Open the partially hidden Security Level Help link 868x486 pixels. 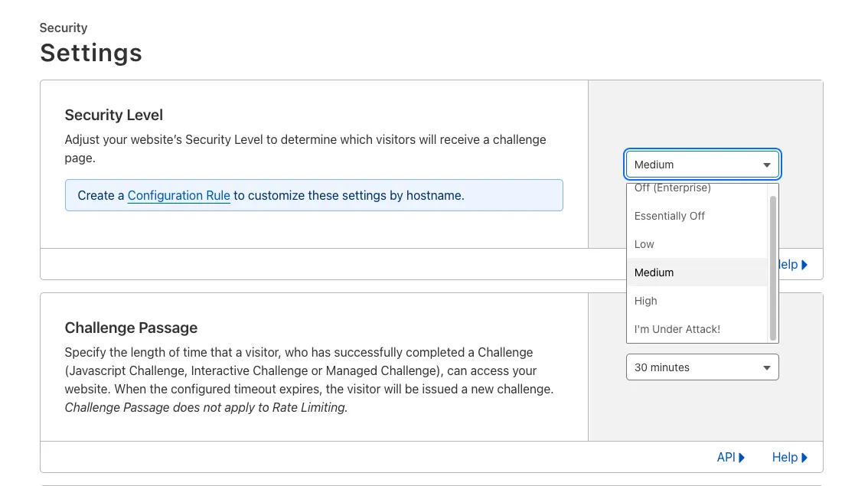[x=788, y=265]
